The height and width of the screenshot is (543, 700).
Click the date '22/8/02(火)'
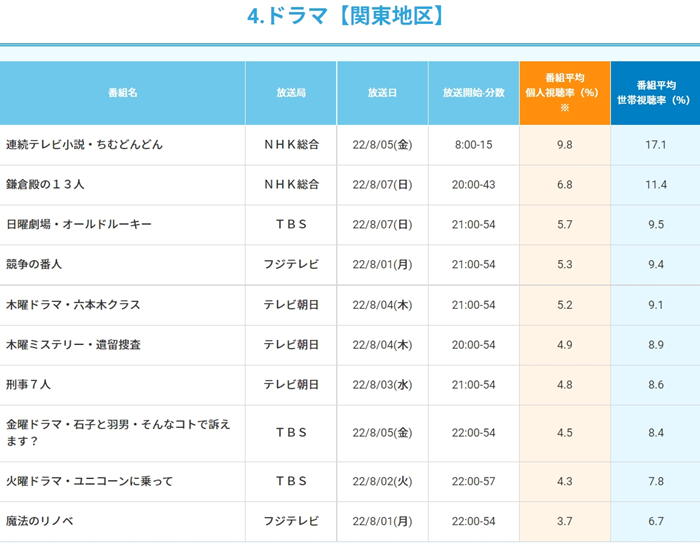click(x=382, y=481)
